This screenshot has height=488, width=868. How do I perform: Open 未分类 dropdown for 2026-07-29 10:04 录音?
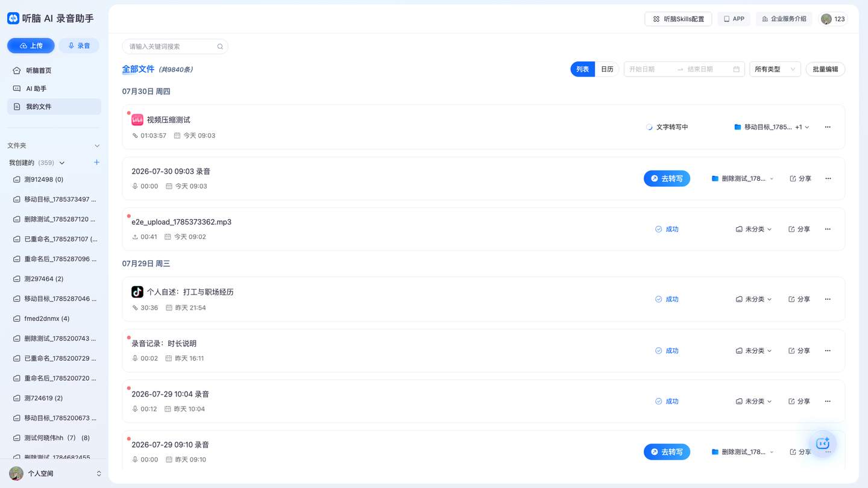click(x=753, y=401)
